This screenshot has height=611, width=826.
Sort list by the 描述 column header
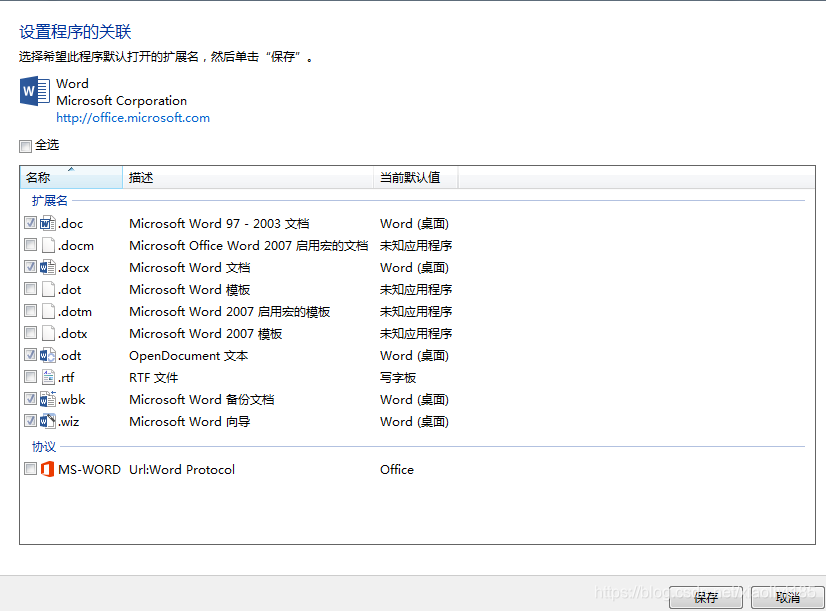coord(248,178)
